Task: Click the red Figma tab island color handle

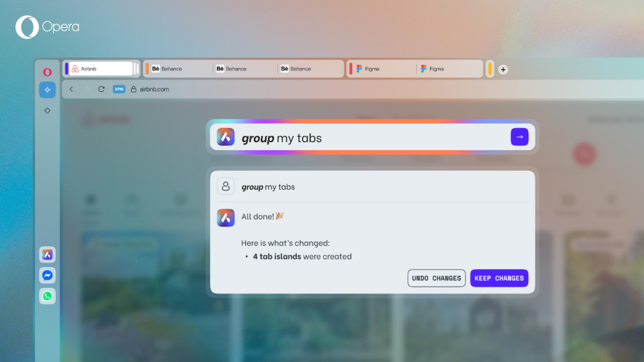Action: [x=350, y=69]
